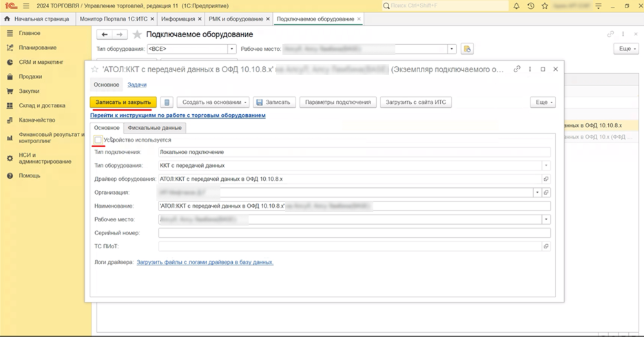Click the Казначейство sidebar icon
The width and height of the screenshot is (644, 337).
[x=10, y=120]
